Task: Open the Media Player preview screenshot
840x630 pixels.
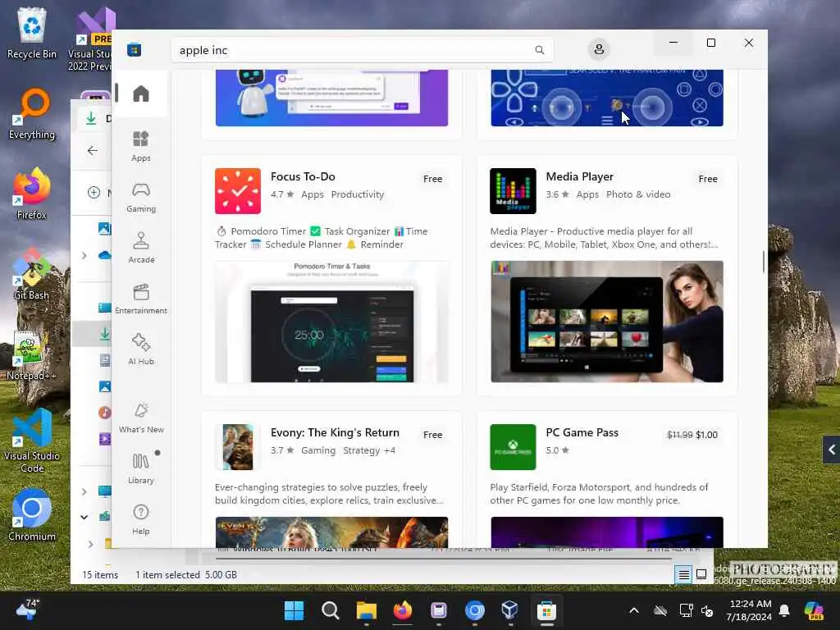Action: 607,322
